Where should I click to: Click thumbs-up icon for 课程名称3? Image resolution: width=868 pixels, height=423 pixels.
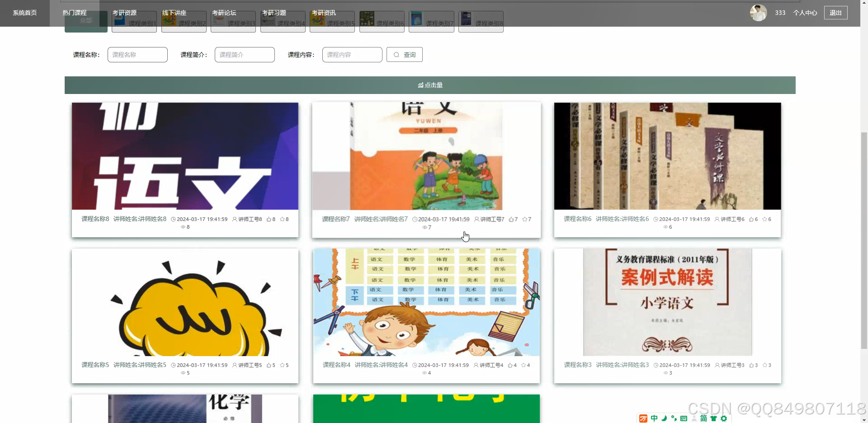pyautogui.click(x=751, y=365)
